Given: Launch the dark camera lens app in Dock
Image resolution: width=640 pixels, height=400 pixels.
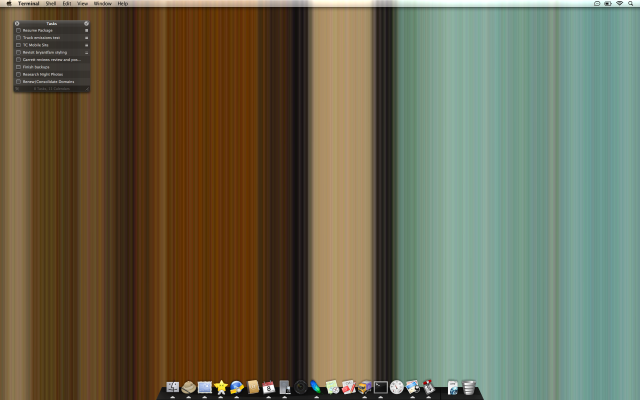Looking at the screenshot, I should coord(300,387).
